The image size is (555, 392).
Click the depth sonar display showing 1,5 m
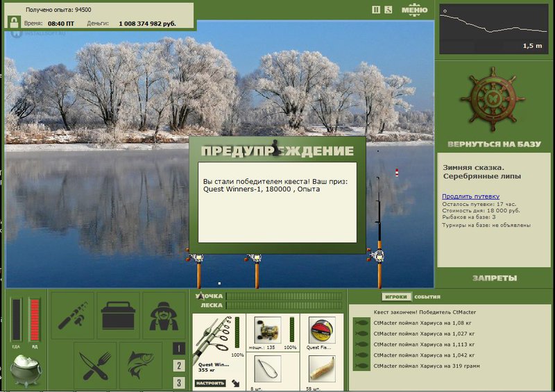494,29
